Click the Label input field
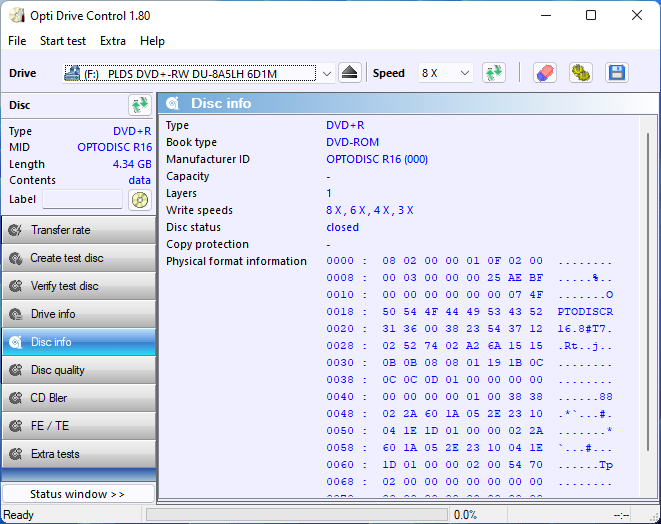Viewport: 661px width, 524px height. point(83,199)
